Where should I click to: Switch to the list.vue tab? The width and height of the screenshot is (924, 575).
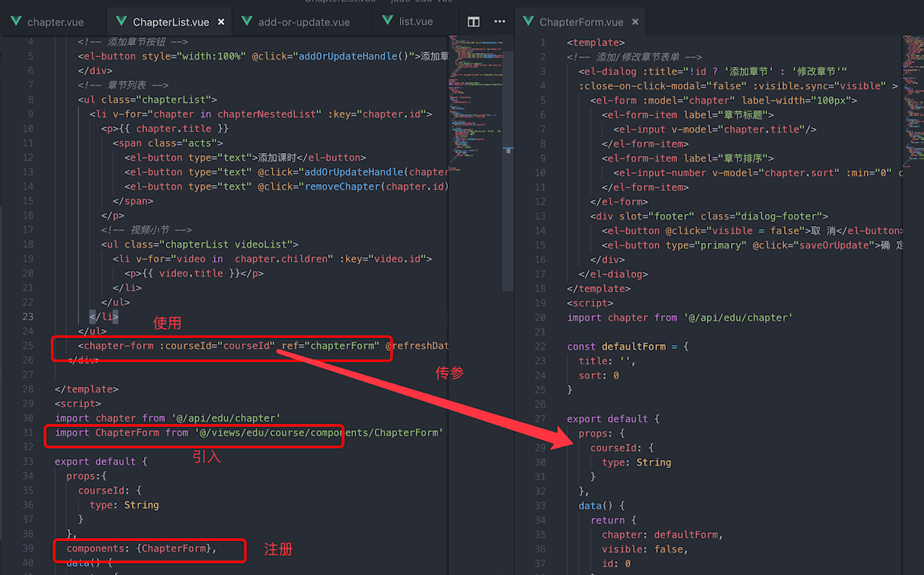415,21
